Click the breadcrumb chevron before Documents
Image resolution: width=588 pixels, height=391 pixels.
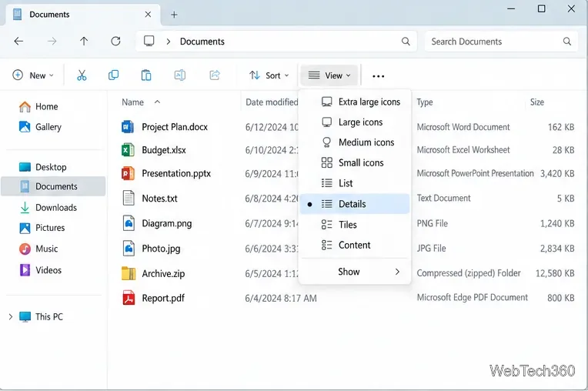pos(169,42)
